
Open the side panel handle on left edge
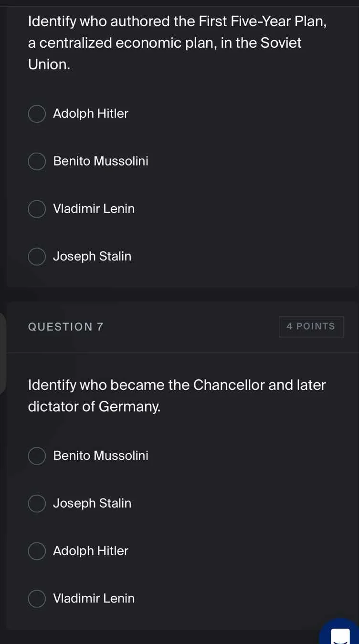(3, 353)
